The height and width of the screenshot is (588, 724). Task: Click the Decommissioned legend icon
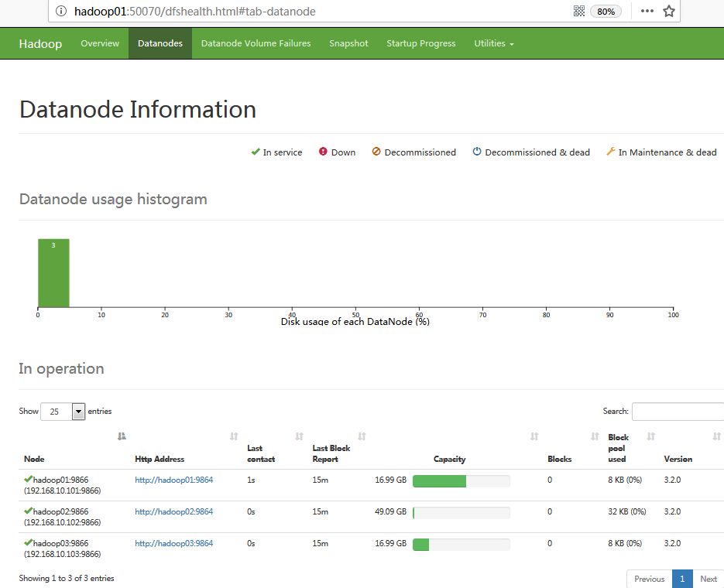click(376, 152)
